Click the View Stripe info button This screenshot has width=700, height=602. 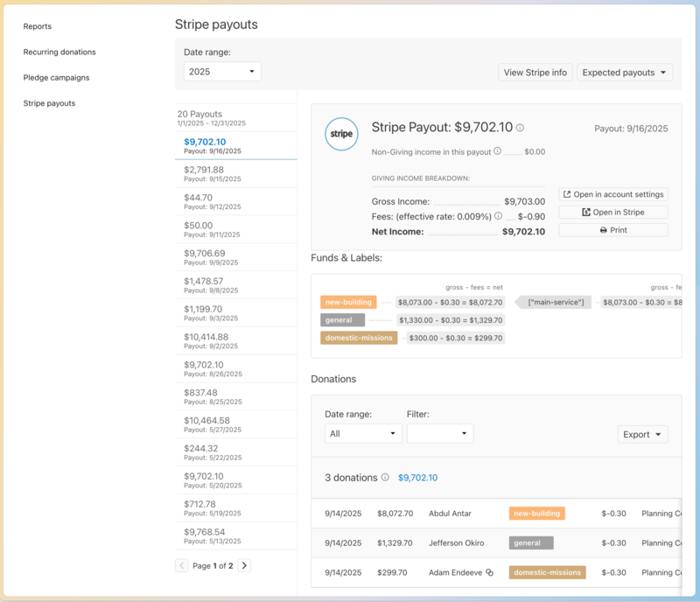[535, 73]
